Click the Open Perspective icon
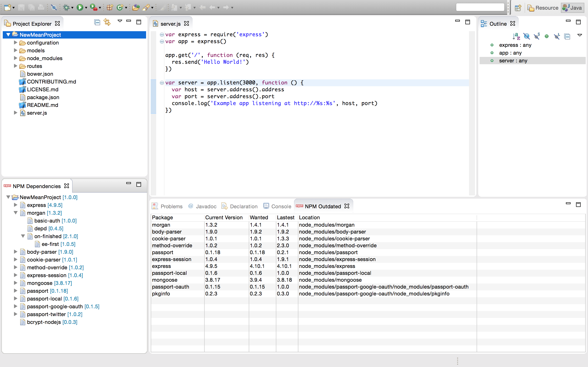 518,8
